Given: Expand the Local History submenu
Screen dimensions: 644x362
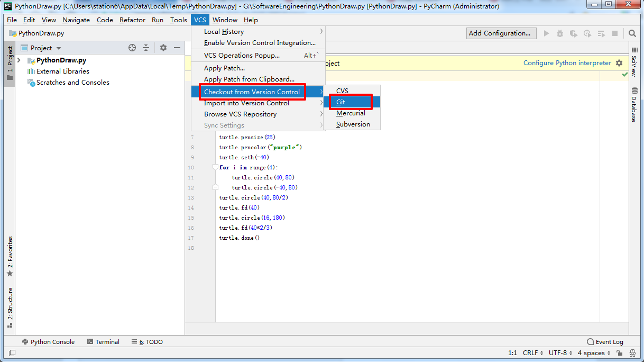Looking at the screenshot, I should tap(258, 32).
